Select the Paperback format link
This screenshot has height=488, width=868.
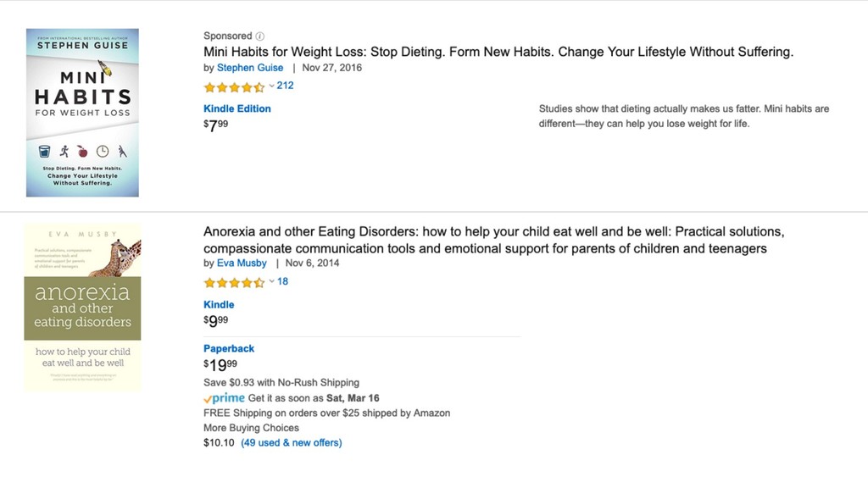coord(229,348)
